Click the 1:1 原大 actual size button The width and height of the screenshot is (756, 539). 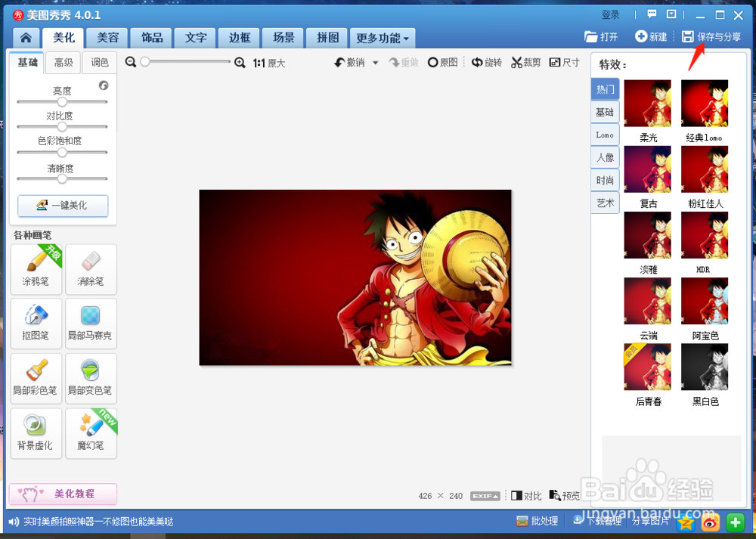click(269, 64)
